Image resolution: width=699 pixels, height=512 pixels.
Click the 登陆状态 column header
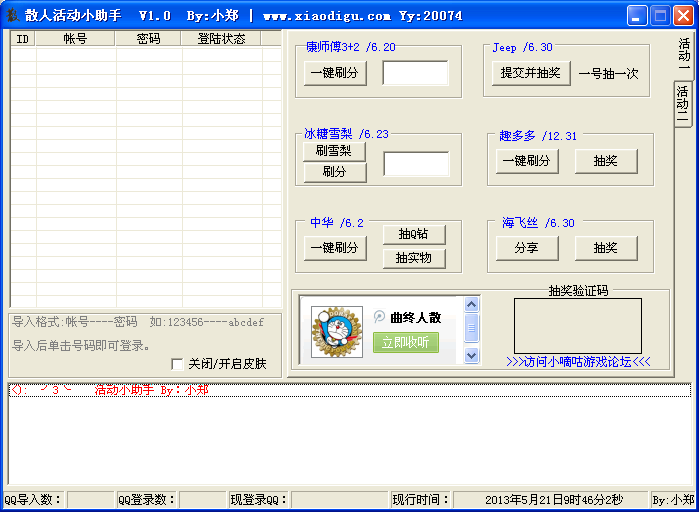[x=221, y=39]
